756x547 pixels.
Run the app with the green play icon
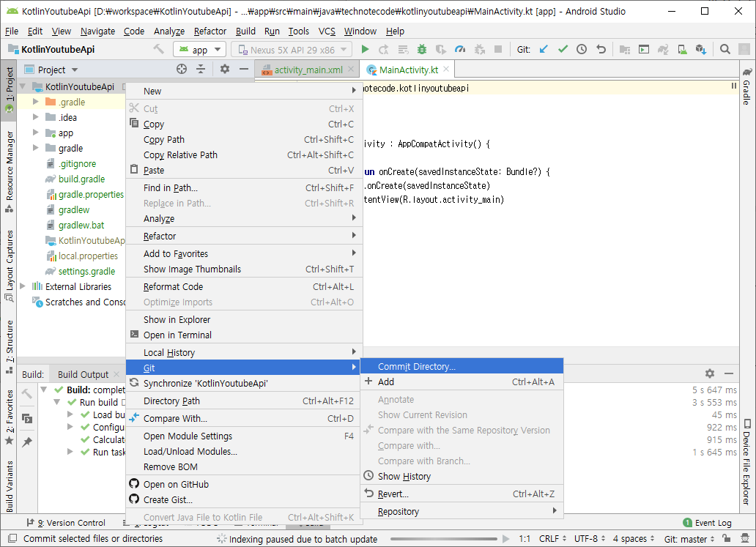click(365, 49)
